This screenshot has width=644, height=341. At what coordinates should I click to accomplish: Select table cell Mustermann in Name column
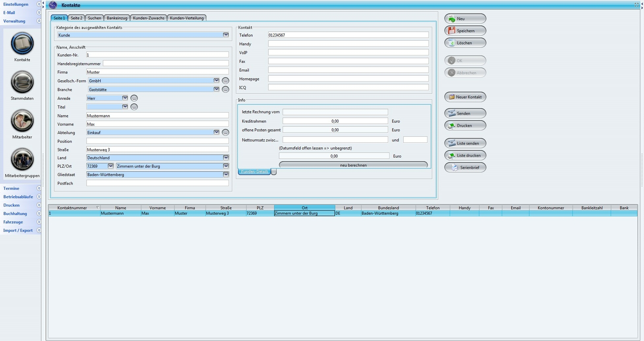click(121, 213)
